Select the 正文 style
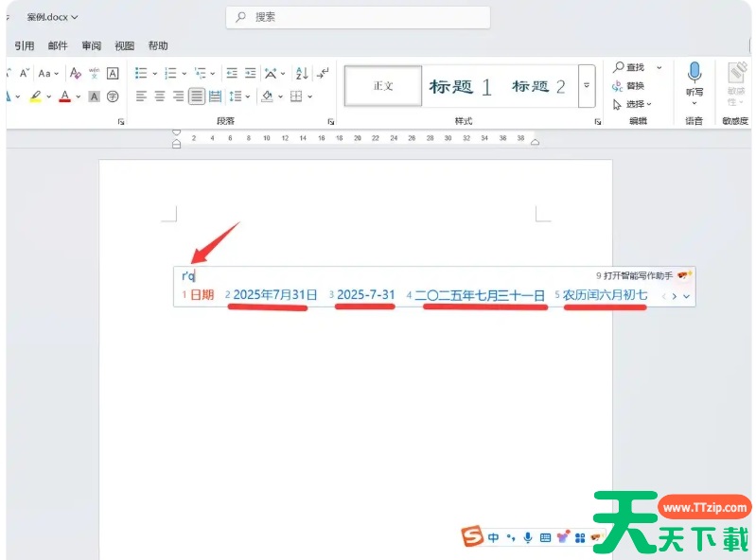Image resolution: width=756 pixels, height=560 pixels. click(383, 86)
